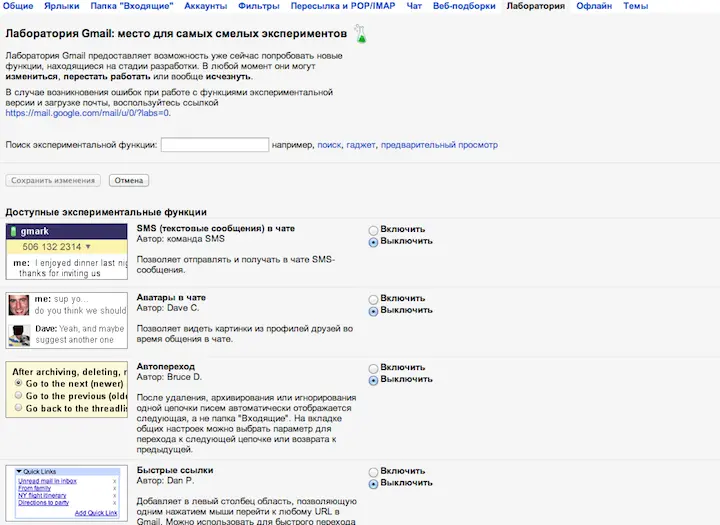
Task: Open Пересылка и POP/IMAP tab
Action: pyautogui.click(x=343, y=6)
